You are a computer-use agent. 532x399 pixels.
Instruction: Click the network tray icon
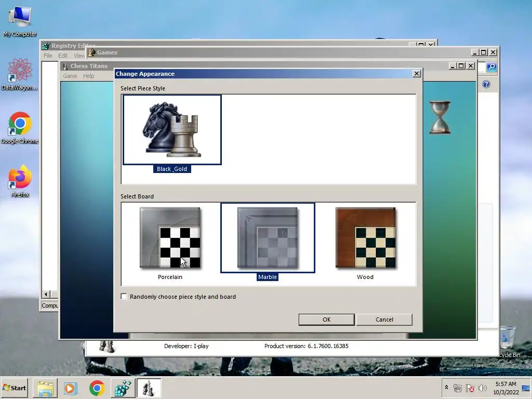coord(458,388)
